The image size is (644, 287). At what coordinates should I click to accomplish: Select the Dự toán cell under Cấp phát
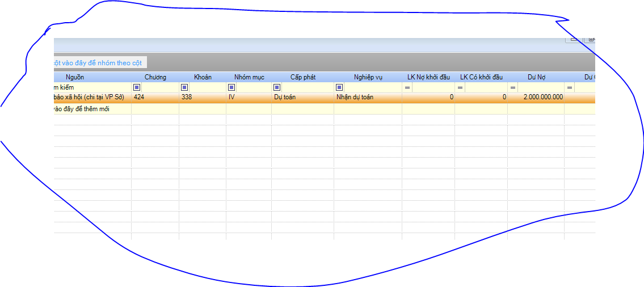tap(302, 98)
